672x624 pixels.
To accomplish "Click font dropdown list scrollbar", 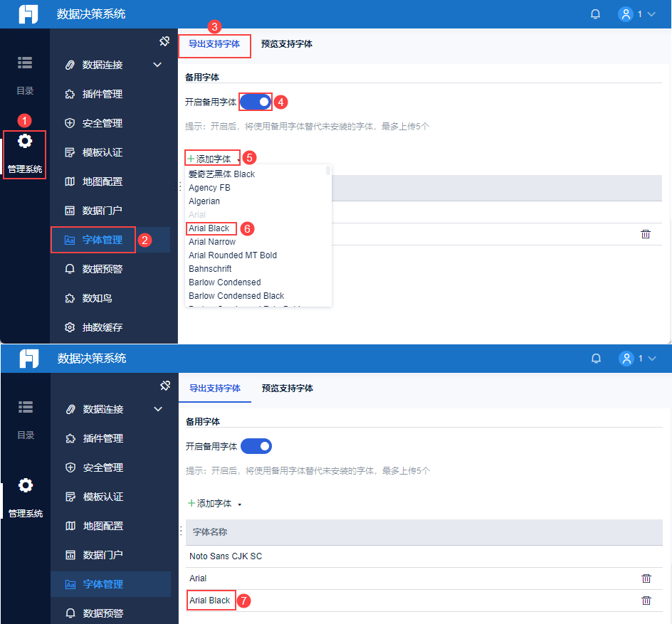I will (328, 171).
